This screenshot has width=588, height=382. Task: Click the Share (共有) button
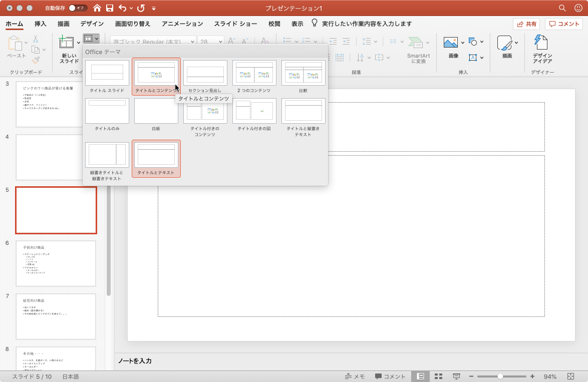(x=526, y=24)
